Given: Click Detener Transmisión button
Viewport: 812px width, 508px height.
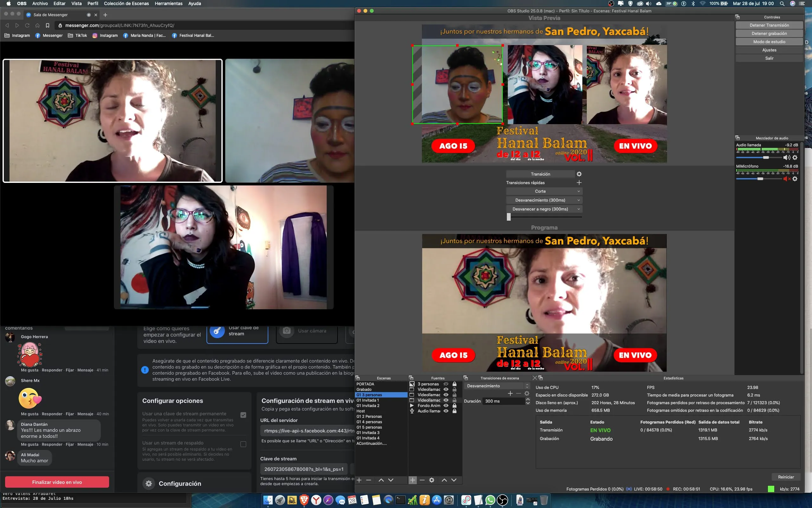Looking at the screenshot, I should pyautogui.click(x=769, y=25).
